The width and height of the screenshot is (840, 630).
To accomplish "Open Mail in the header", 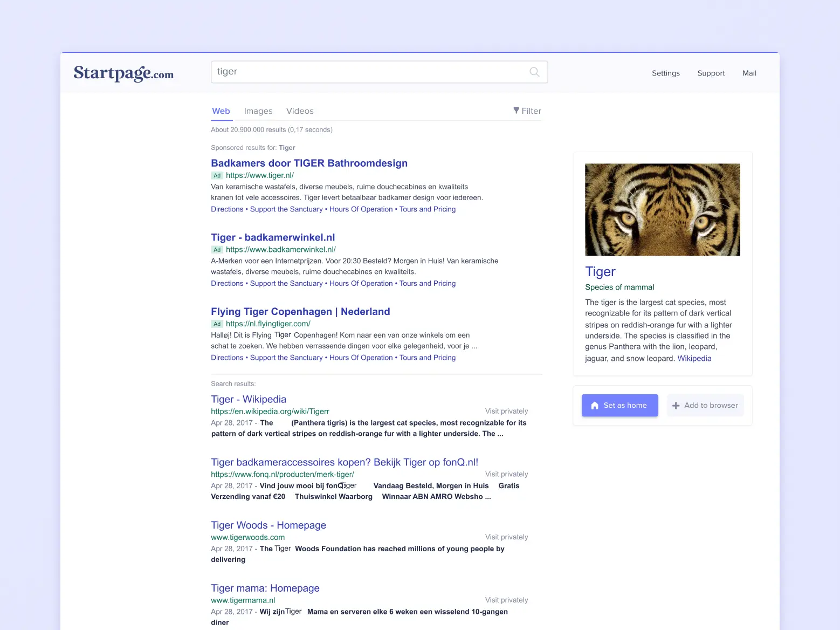I will pos(749,73).
